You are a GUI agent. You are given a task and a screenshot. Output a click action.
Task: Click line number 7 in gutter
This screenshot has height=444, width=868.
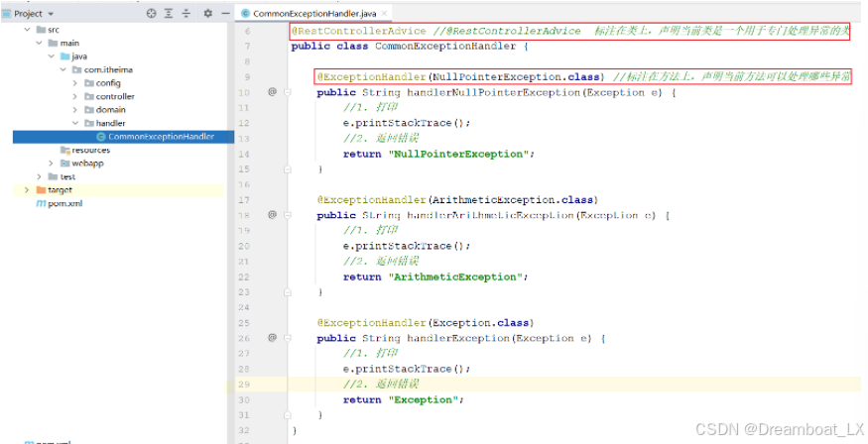[247, 46]
